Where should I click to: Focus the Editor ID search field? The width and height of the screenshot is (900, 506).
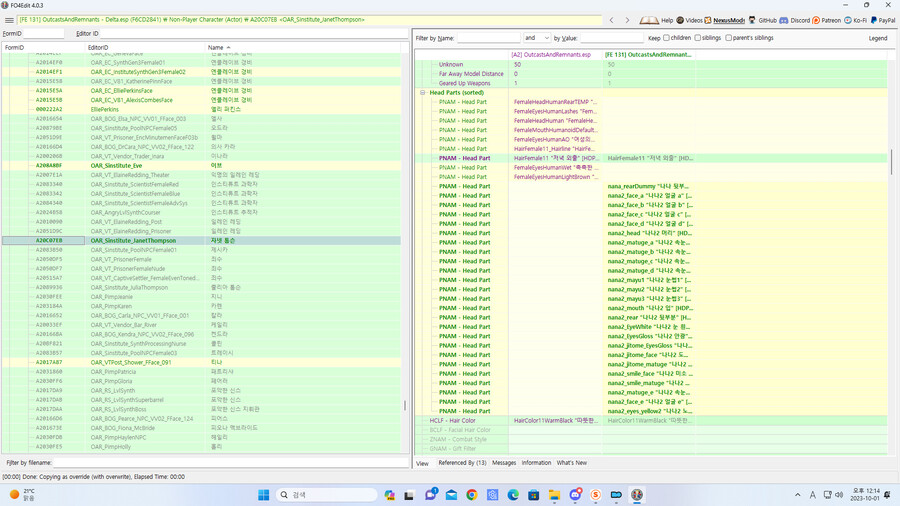pyautogui.click(x=254, y=33)
